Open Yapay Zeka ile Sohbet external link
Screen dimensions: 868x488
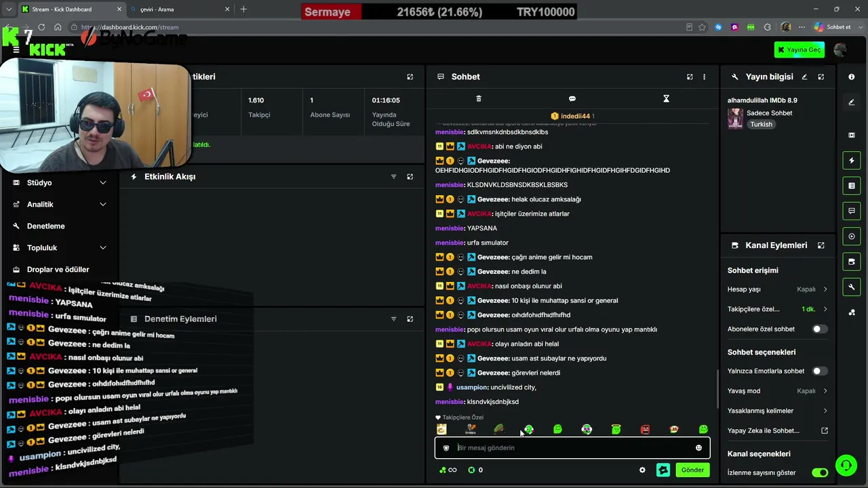click(x=825, y=430)
